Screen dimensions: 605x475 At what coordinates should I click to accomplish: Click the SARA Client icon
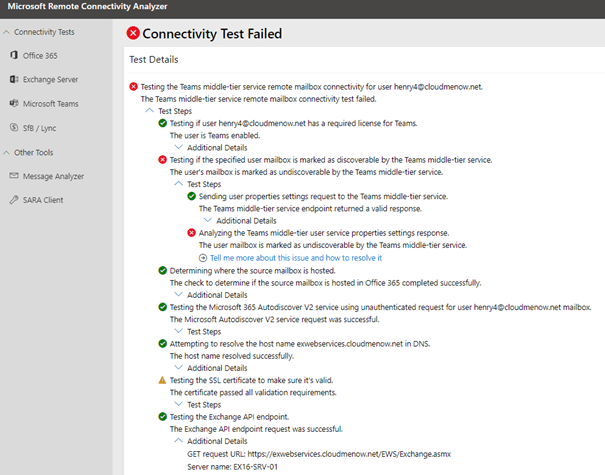coord(14,200)
